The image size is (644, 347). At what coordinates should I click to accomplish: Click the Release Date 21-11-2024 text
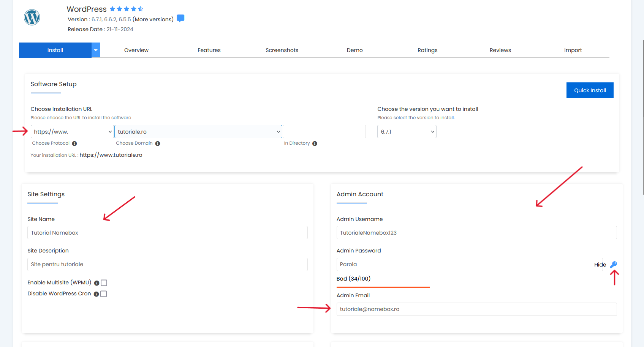point(100,29)
